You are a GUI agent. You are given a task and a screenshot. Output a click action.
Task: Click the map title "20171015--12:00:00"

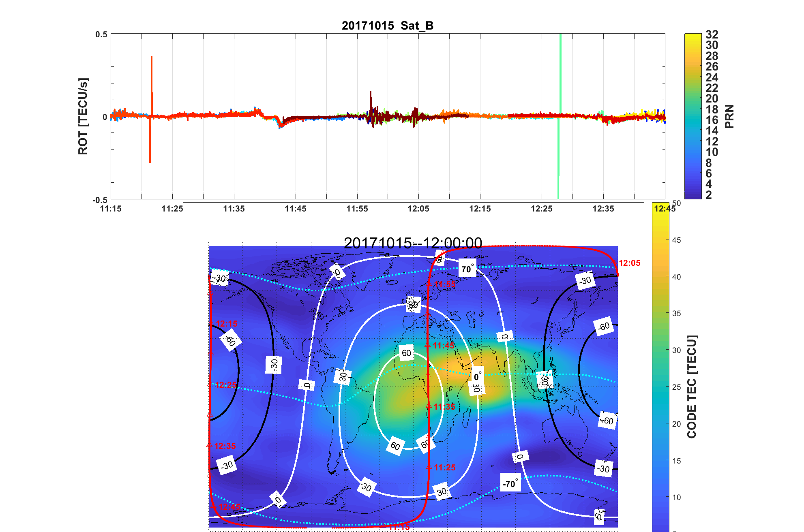tap(413, 243)
